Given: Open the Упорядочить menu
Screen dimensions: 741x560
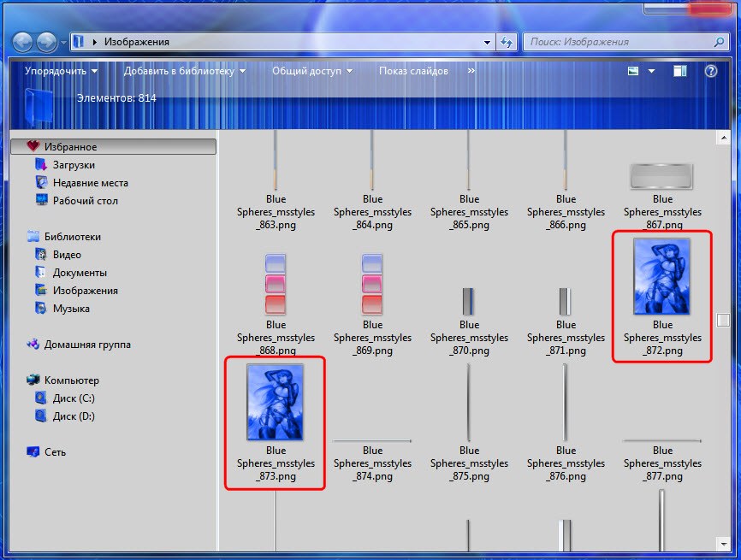Looking at the screenshot, I should pos(61,71).
